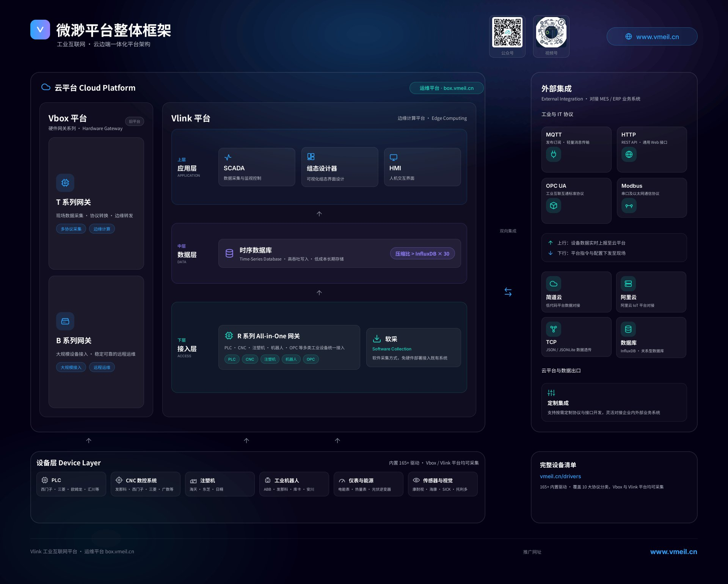The width and height of the screenshot is (728, 584).
Task: Click the 数据库 cylinder icon in 外部集成
Action: (x=628, y=329)
